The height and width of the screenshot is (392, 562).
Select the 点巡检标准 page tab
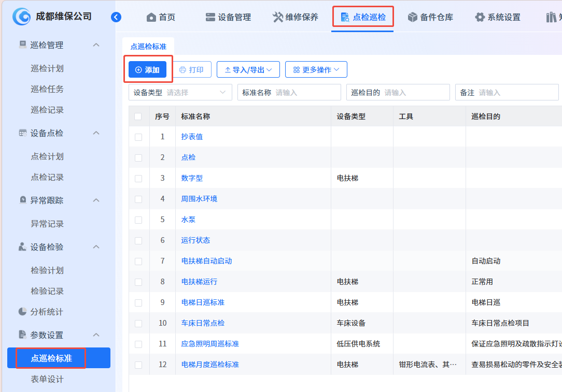pyautogui.click(x=148, y=47)
